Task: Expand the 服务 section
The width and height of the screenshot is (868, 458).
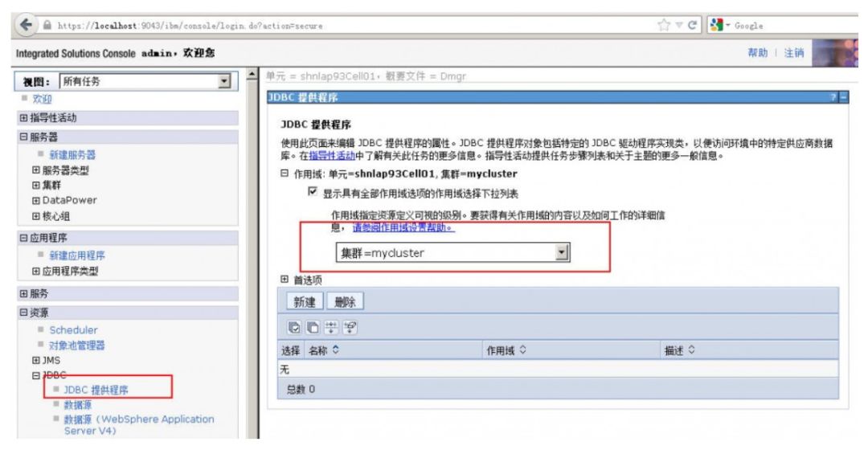Action: click(x=24, y=294)
